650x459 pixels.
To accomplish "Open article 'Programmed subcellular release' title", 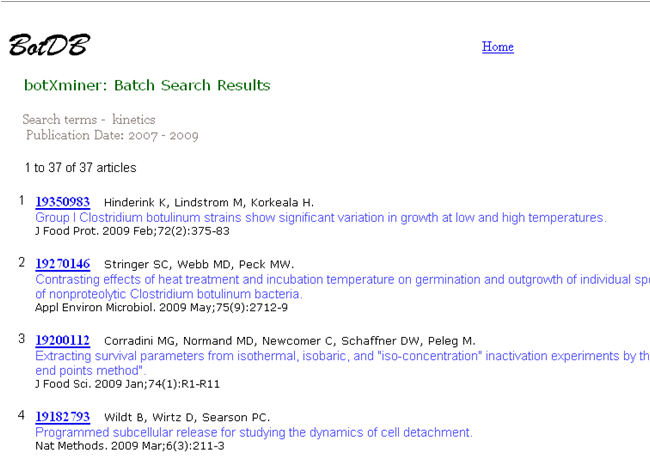I will point(254,432).
